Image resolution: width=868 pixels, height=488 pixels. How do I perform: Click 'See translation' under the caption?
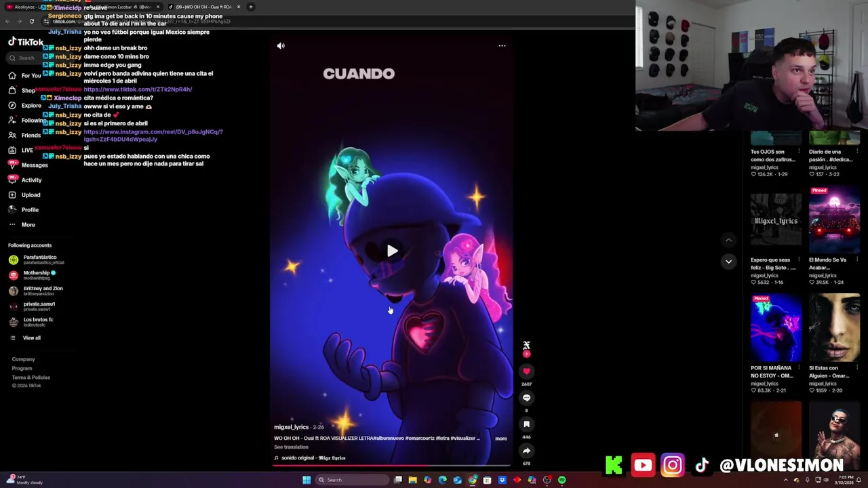[291, 447]
